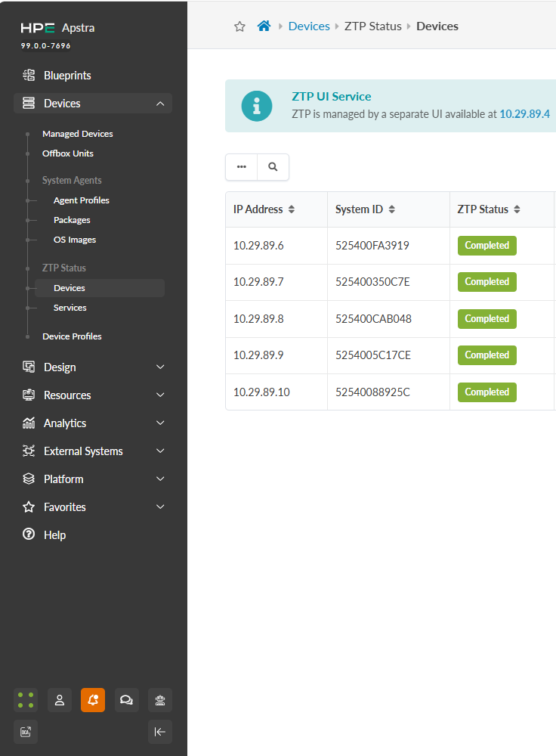Click the ZTP UI Service info icon
Viewport: 556px width, 756px height.
tap(257, 106)
